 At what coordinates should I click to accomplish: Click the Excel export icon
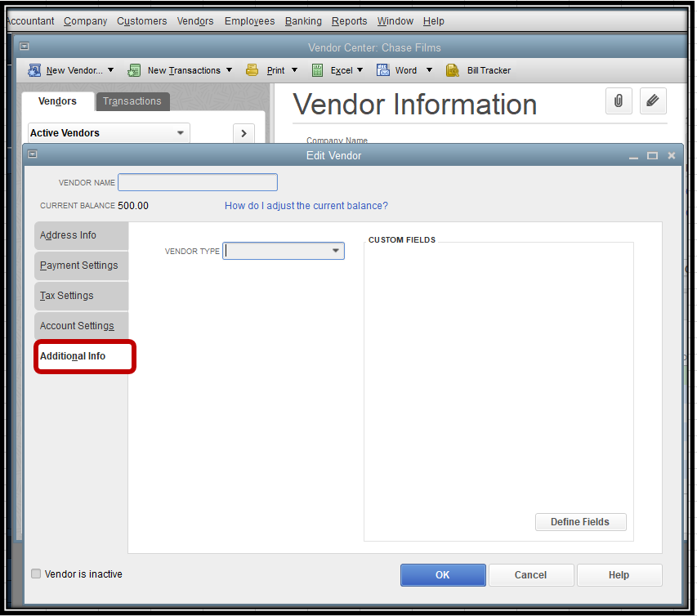pos(318,70)
